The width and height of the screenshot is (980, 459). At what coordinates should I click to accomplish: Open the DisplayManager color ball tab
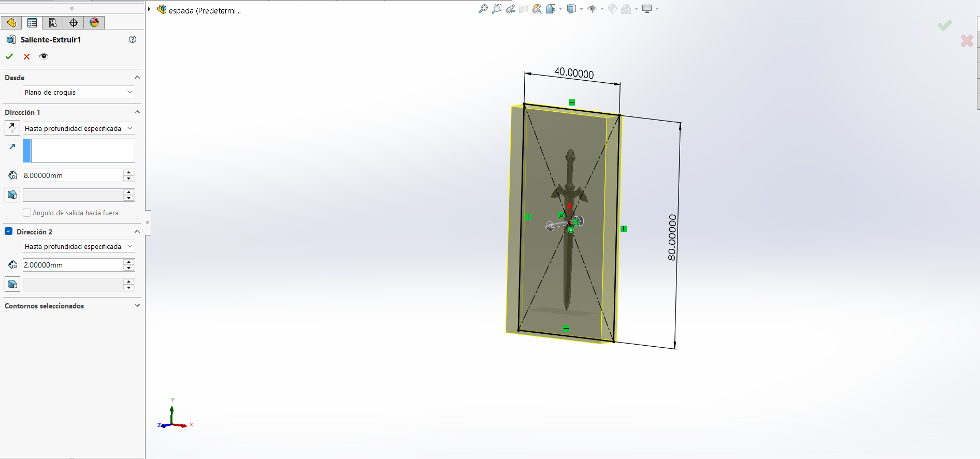(x=94, y=23)
